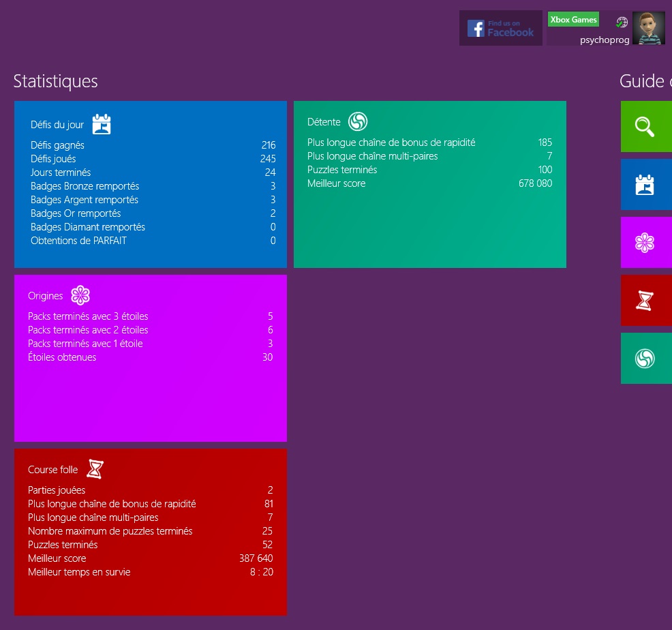Image resolution: width=672 pixels, height=630 pixels.
Task: Click the swirl icon beside Détente
Action: click(x=358, y=121)
